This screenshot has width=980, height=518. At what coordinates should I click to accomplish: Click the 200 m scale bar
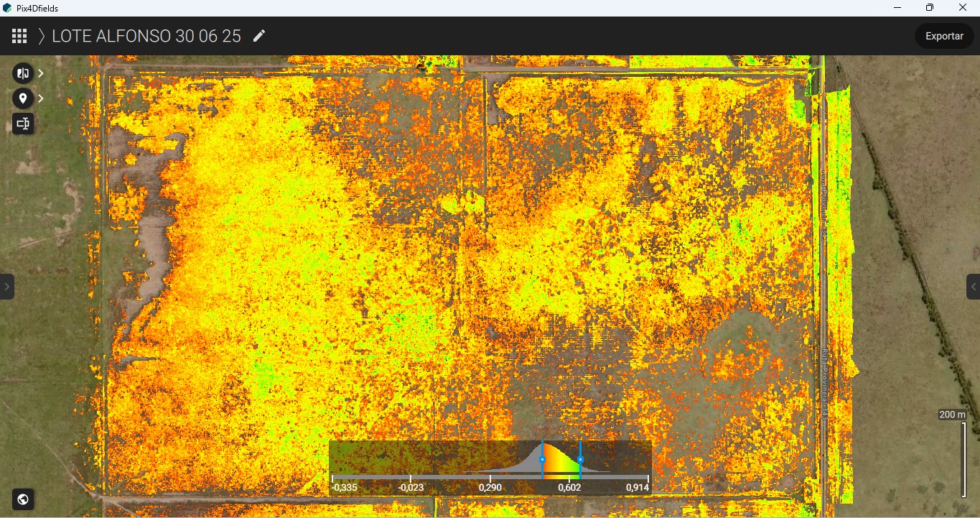point(963,458)
